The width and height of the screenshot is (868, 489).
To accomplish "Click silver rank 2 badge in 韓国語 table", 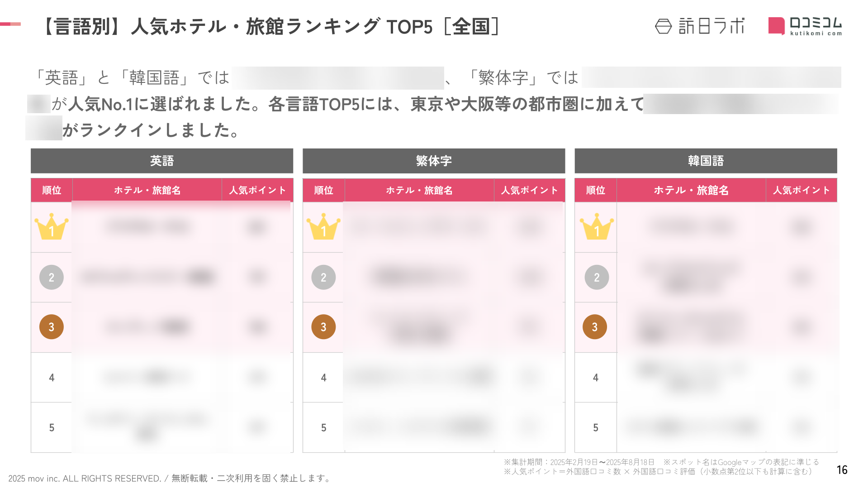I will click(x=597, y=277).
